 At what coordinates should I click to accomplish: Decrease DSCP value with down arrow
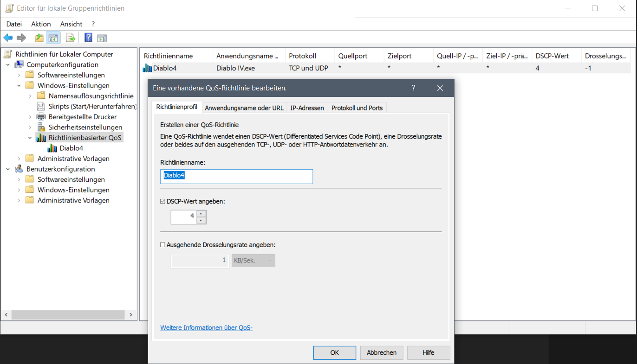click(x=201, y=220)
